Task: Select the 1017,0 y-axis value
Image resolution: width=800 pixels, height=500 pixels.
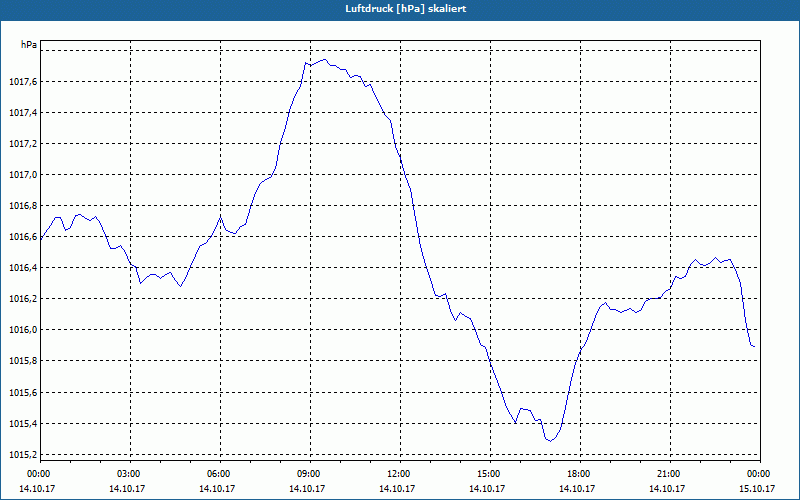Action: pos(23,175)
